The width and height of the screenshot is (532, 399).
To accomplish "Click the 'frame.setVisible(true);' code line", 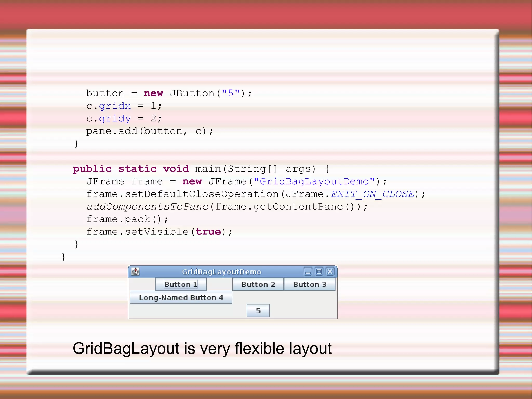I will point(159,232).
